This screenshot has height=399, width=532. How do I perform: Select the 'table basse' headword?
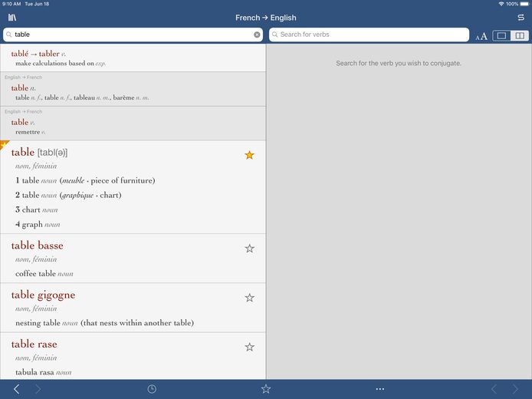(x=37, y=246)
